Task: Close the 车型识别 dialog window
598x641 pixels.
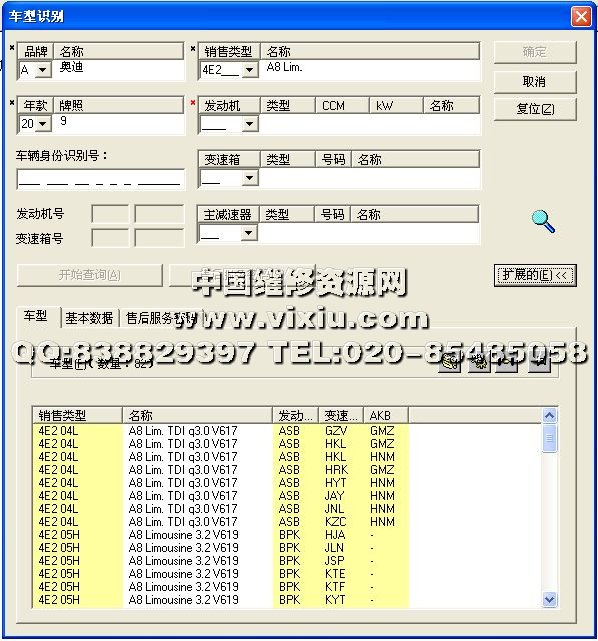Action: click(581, 17)
